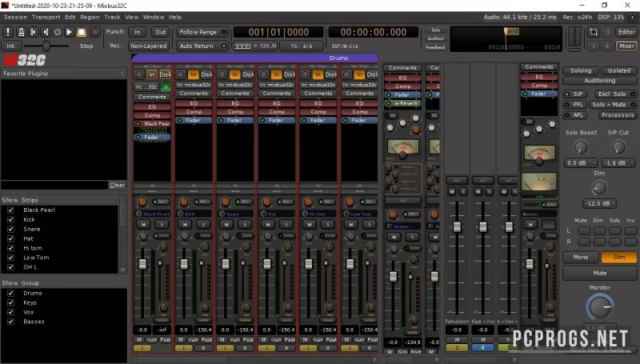Image resolution: width=640 pixels, height=364 pixels.
Task: Toggle Solo » Mute option
Action: click(613, 105)
